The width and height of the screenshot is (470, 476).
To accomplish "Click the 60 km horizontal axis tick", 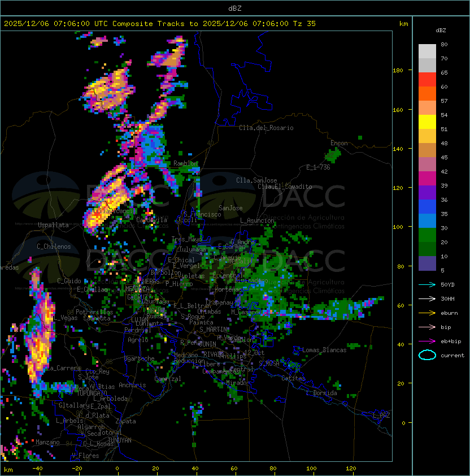I will click(234, 469).
